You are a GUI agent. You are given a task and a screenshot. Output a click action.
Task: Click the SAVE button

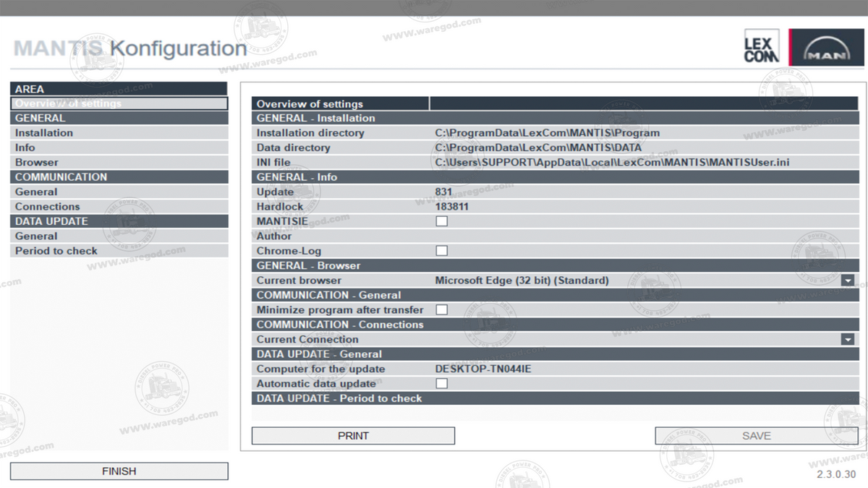tap(757, 436)
